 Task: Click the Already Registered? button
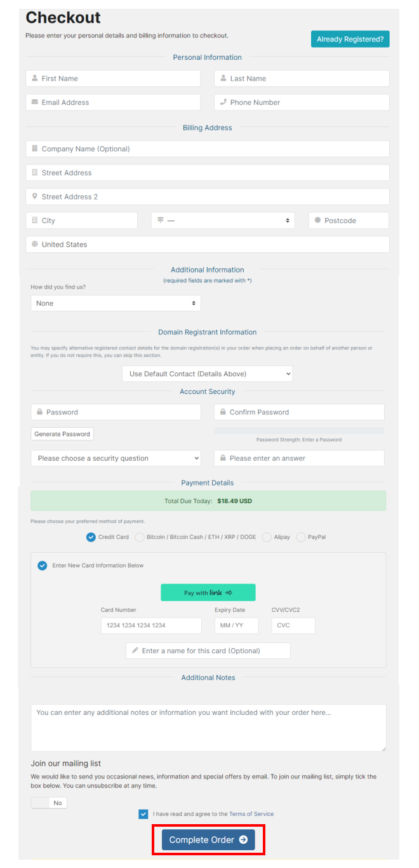coord(350,39)
